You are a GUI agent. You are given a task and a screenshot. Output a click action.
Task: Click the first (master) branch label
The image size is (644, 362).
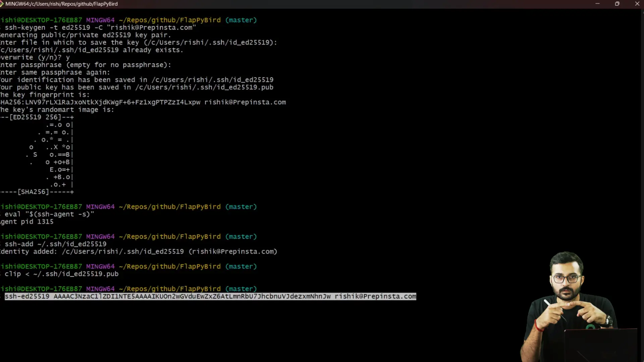(241, 20)
